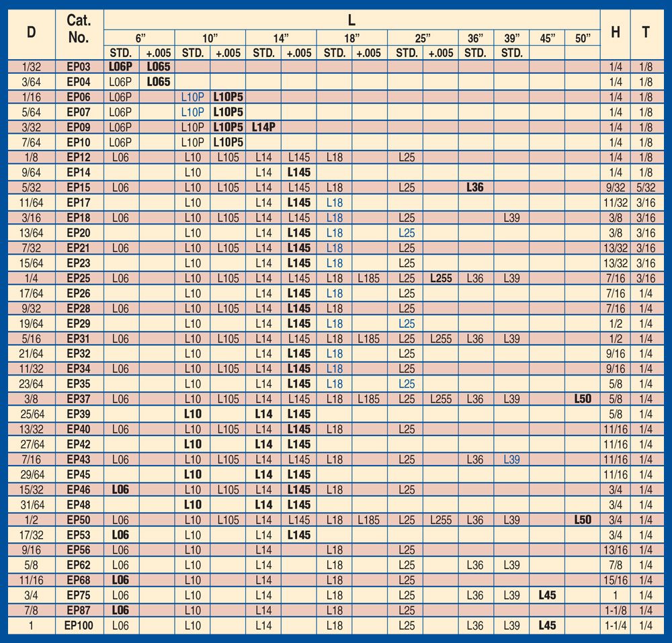This screenshot has width=672, height=643.
Task: Click the 1-1/8 value in EP87 row
Action: 614,611
